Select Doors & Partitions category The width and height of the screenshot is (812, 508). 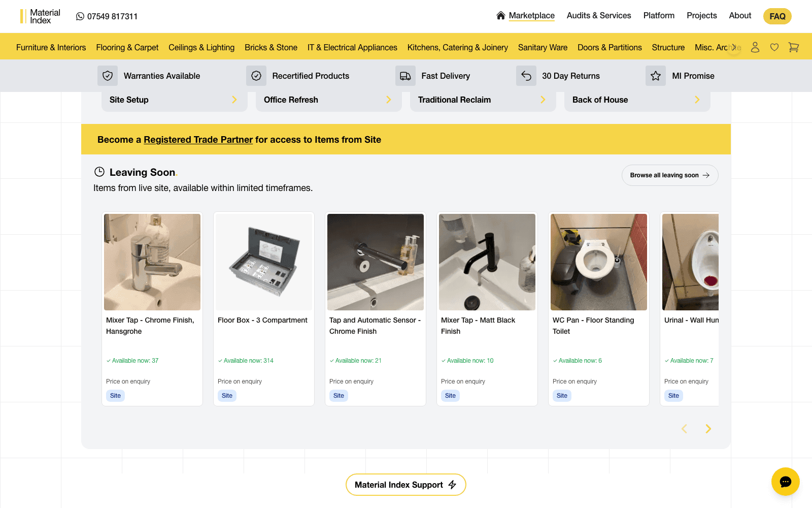pos(610,47)
